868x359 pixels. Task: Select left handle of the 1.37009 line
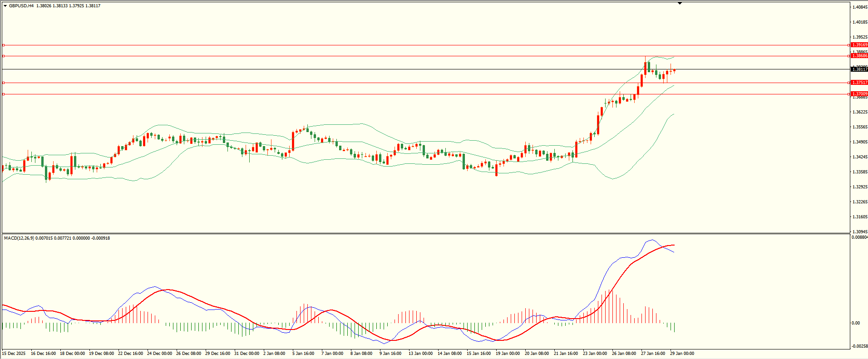pos(4,94)
